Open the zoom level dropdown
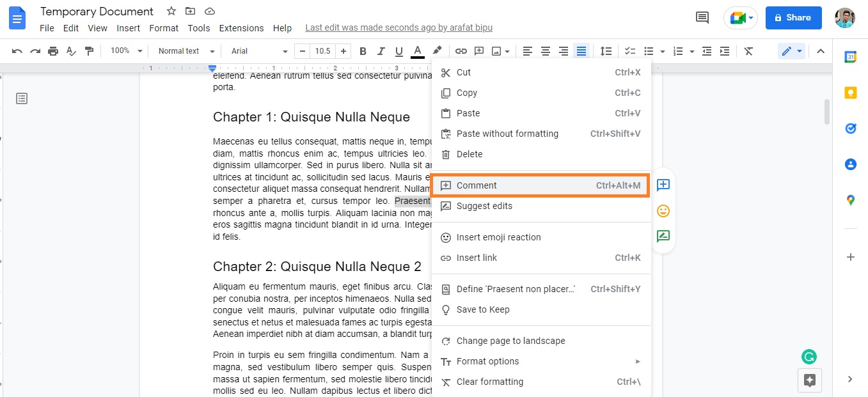Image resolution: width=868 pixels, height=397 pixels. (125, 51)
